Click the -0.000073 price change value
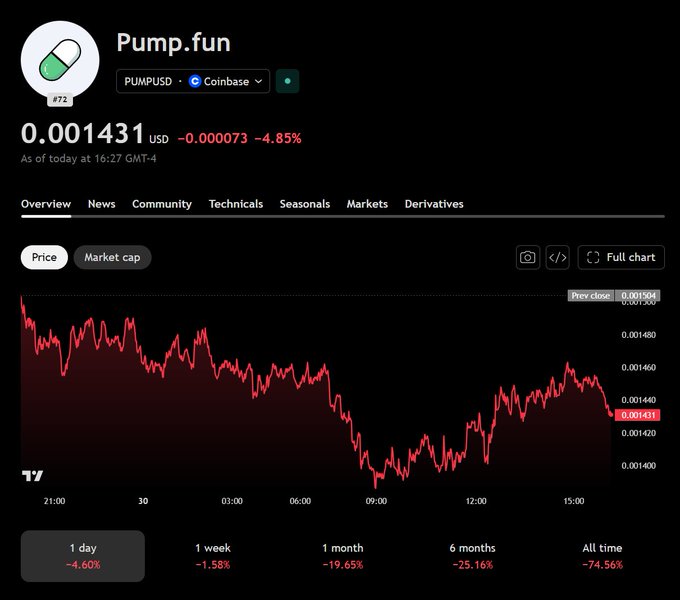This screenshot has height=600, width=680. pos(212,138)
